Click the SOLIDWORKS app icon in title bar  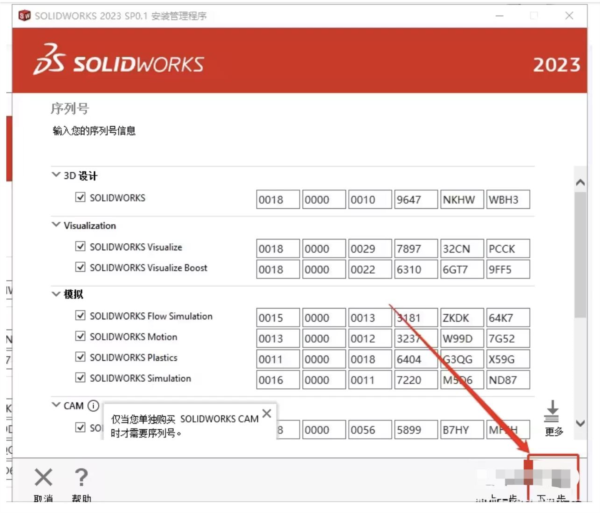(24, 16)
